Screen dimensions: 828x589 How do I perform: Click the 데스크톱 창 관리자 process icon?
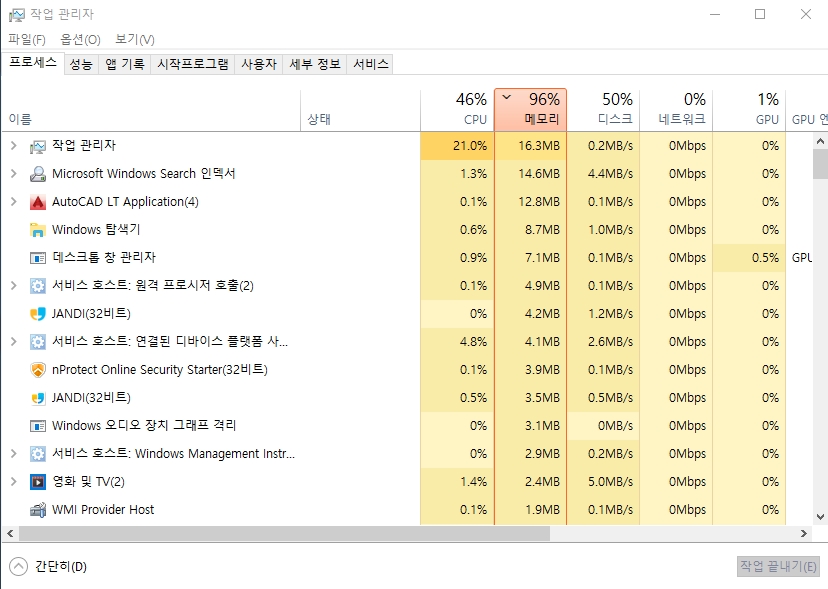tap(38, 258)
